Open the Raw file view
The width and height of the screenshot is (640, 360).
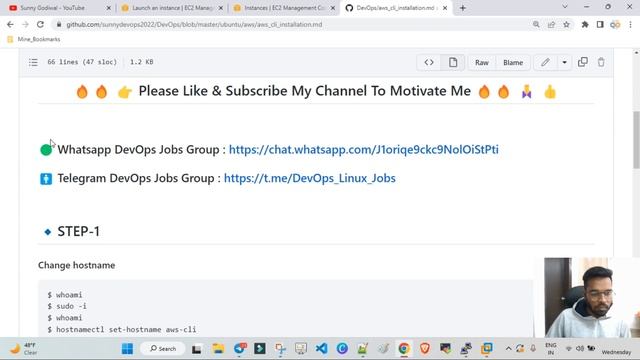(x=482, y=62)
